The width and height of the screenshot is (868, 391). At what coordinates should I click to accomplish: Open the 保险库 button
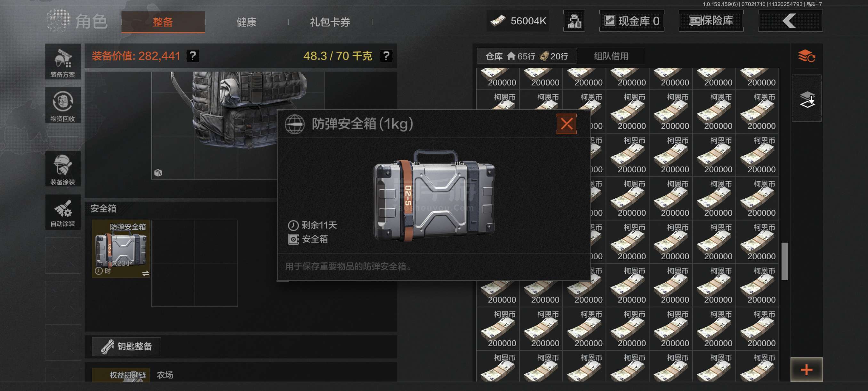coord(711,21)
